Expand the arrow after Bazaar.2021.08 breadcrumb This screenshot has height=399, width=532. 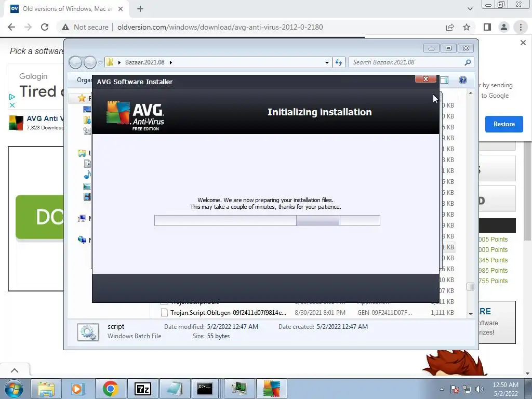[170, 62]
